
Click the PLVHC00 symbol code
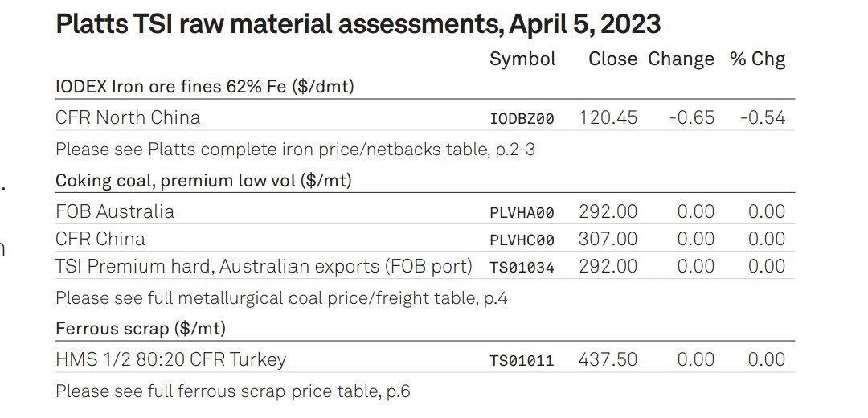click(522, 240)
